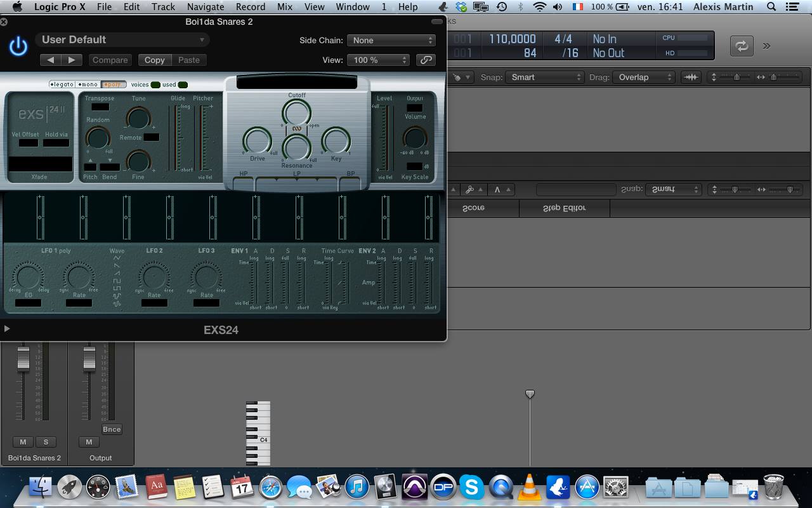The image size is (812, 508).
Task: Load the previous plugin preset arrow
Action: 51,60
